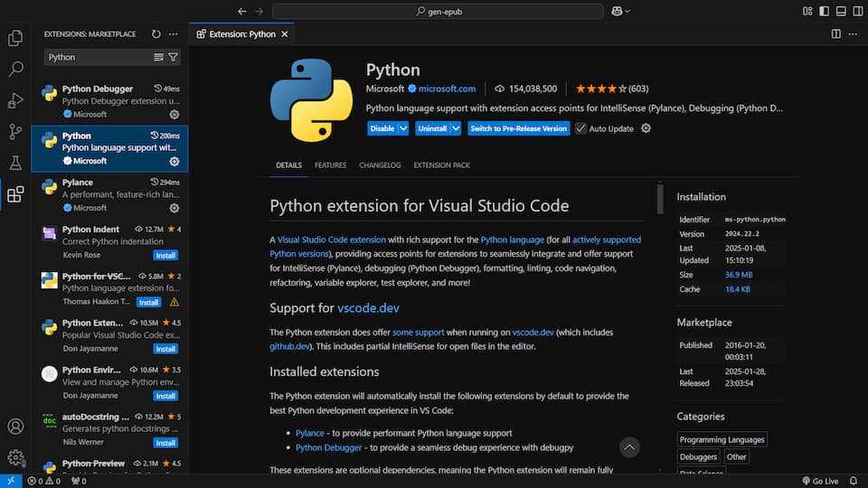Install Python Environment Manager extension
Viewport: 868px width, 488px height.
(165, 396)
